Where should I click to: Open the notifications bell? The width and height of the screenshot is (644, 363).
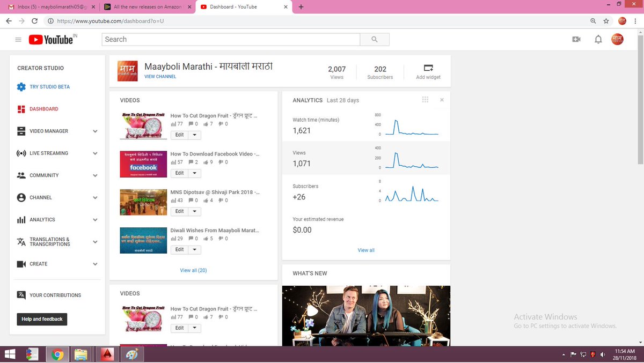(x=598, y=39)
